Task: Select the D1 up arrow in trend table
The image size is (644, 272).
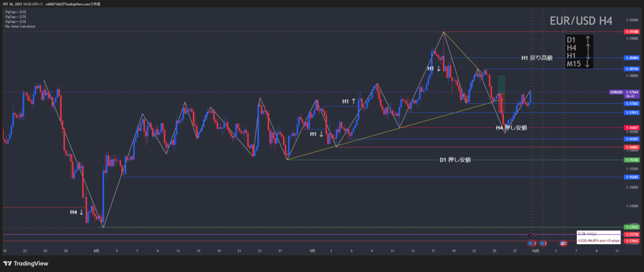Action: click(x=588, y=39)
